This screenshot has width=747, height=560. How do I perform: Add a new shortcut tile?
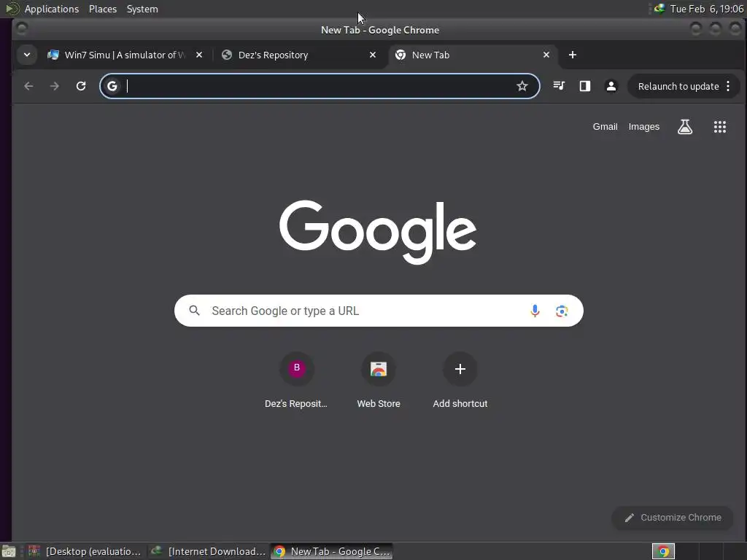tap(460, 380)
